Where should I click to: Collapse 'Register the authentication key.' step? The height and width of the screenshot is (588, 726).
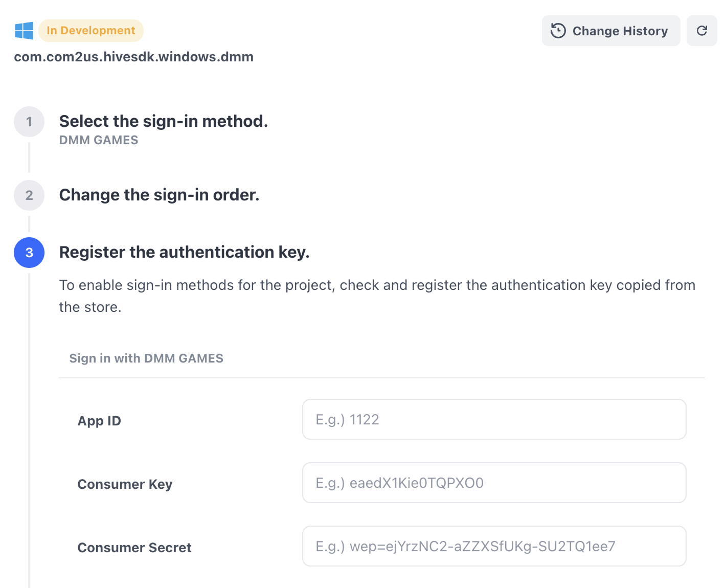pyautogui.click(x=185, y=252)
